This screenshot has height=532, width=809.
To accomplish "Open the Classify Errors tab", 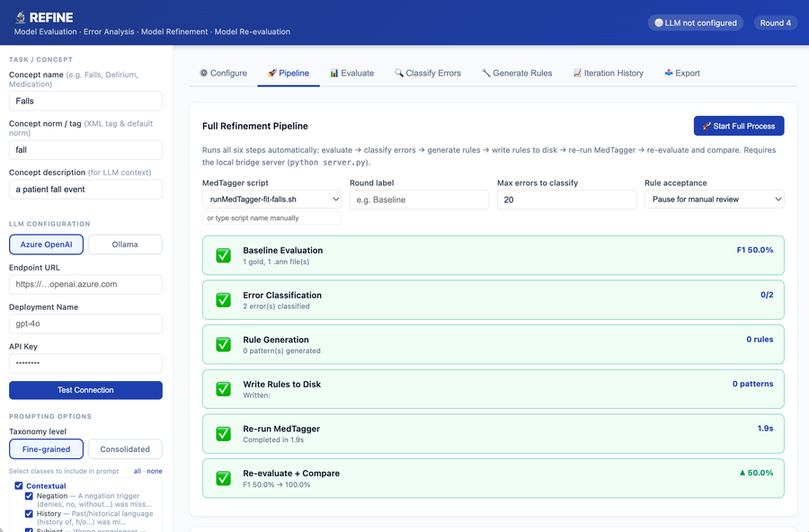I will tap(428, 74).
